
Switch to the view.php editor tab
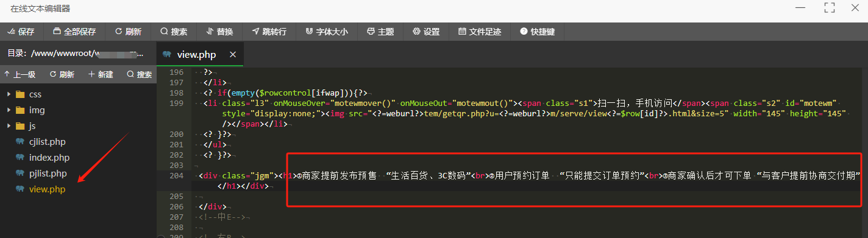[200, 54]
